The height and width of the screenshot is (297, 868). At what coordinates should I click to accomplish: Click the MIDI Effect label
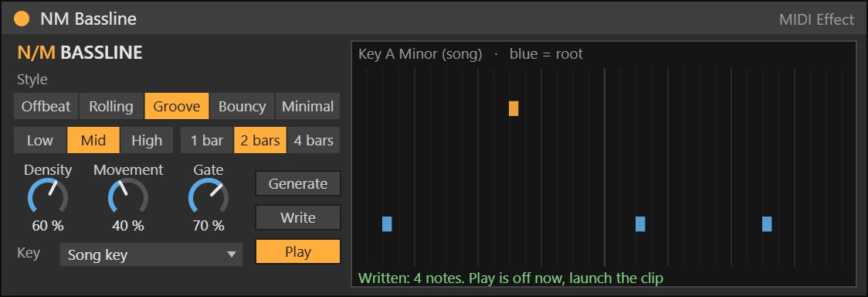pos(816,20)
